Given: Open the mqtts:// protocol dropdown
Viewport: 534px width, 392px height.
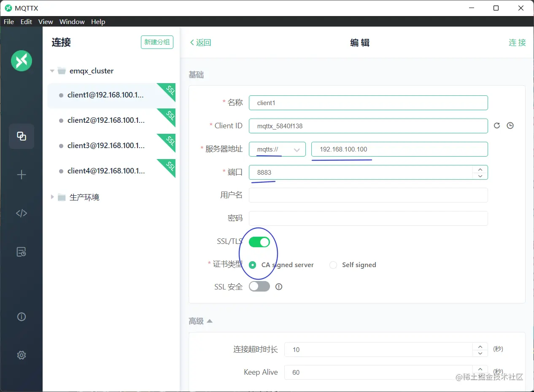Looking at the screenshot, I should tap(277, 149).
